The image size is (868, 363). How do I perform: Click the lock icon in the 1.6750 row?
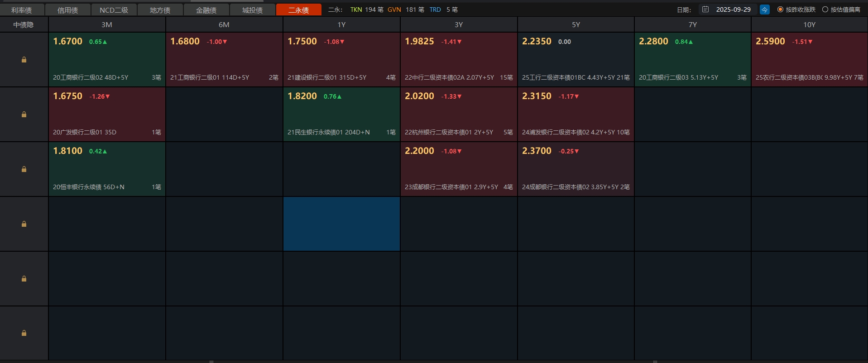coord(24,115)
